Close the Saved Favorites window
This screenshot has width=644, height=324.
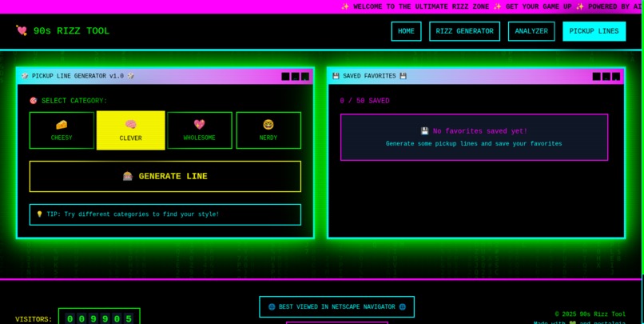(x=616, y=76)
